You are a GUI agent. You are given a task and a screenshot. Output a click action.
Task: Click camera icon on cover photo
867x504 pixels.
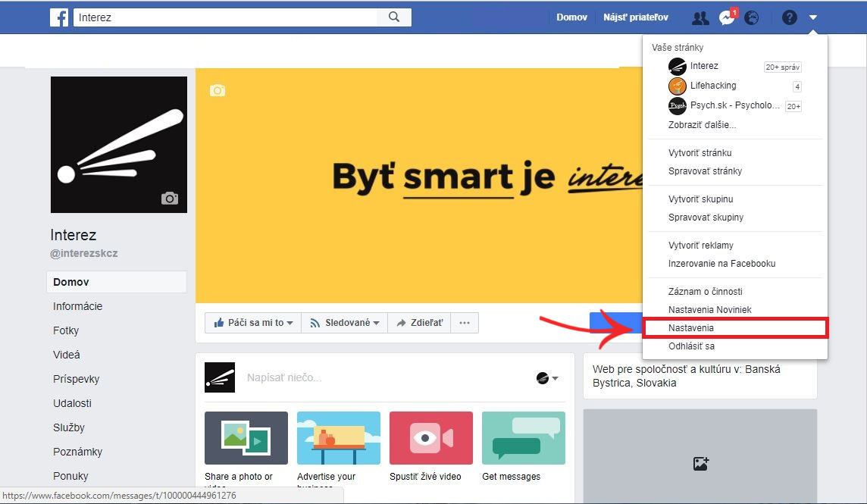click(218, 90)
